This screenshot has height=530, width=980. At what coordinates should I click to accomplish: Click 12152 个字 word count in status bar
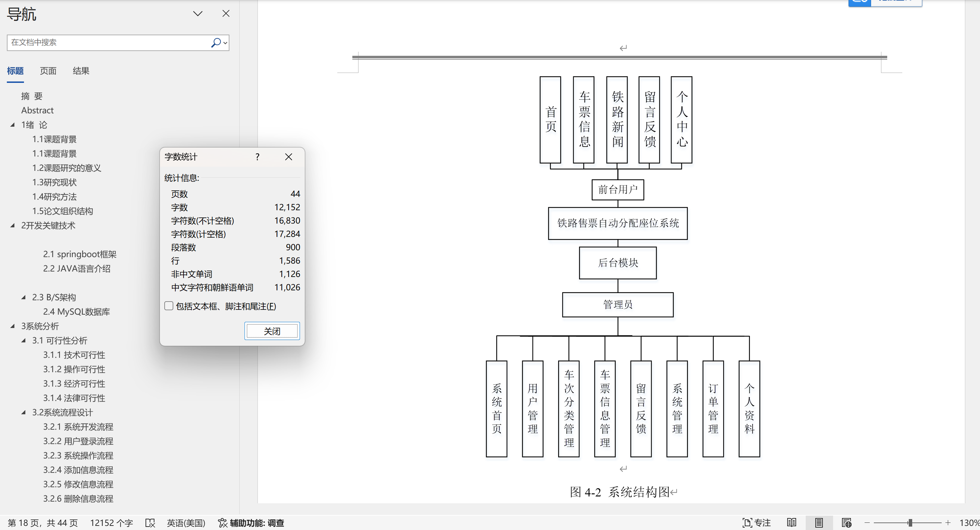tap(112, 523)
